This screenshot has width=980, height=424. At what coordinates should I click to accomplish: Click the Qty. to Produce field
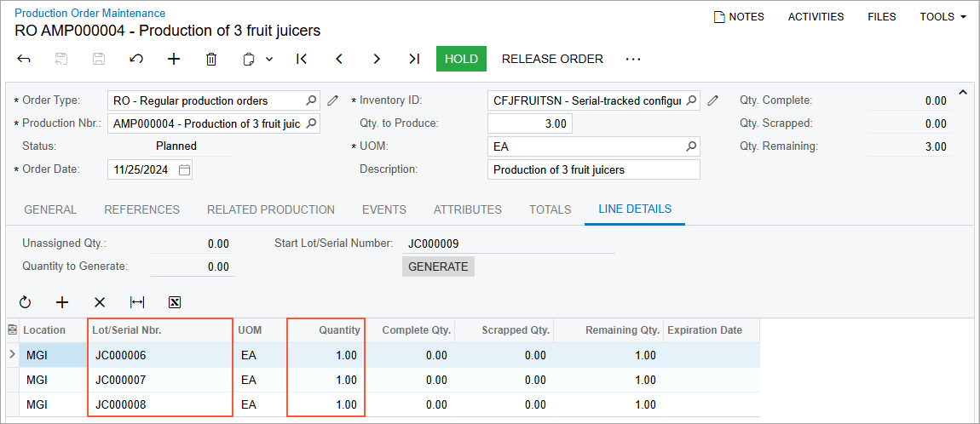[x=529, y=123]
